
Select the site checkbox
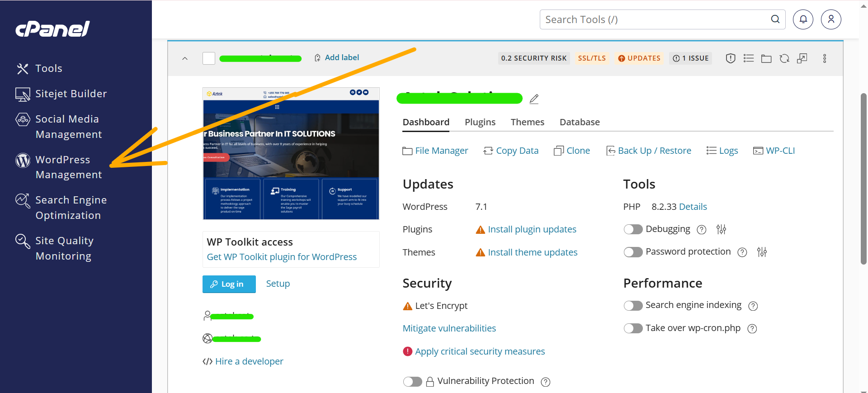point(209,58)
